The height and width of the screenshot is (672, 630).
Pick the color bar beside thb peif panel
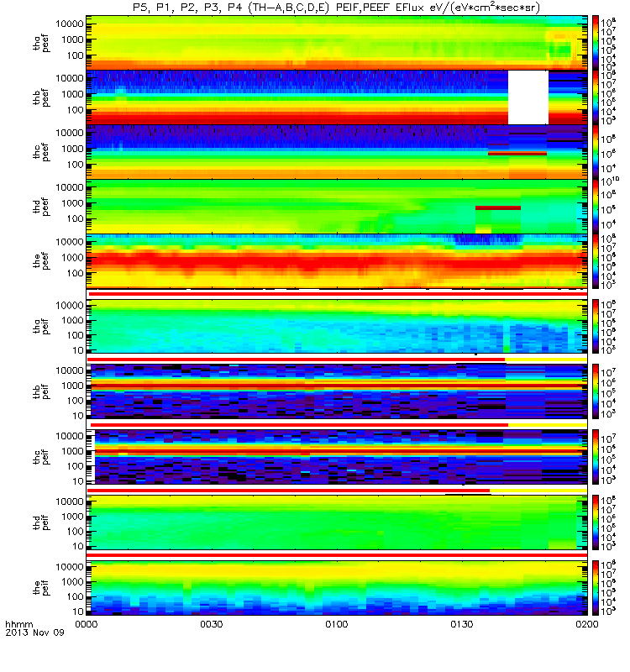tap(596, 391)
